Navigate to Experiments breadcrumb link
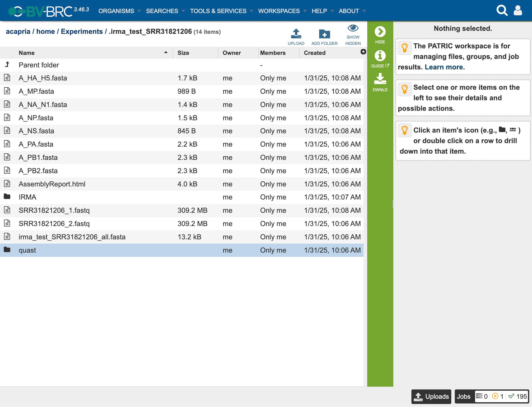This screenshot has width=532, height=407. tap(82, 32)
